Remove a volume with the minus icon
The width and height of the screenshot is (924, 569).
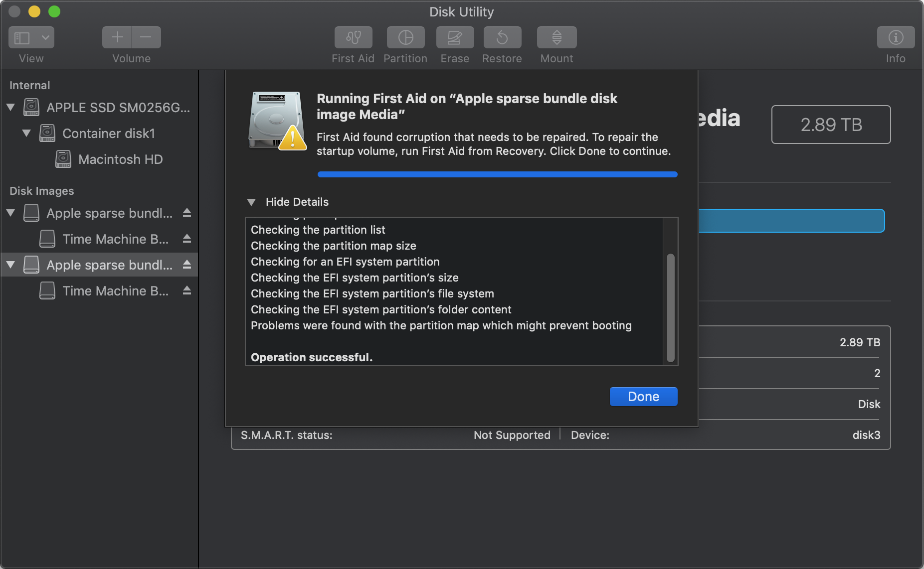click(x=146, y=37)
